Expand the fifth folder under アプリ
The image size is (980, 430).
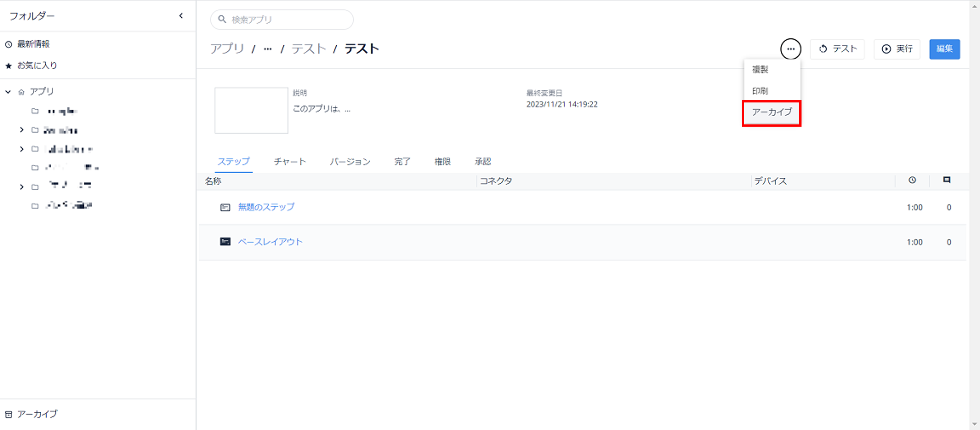point(22,187)
